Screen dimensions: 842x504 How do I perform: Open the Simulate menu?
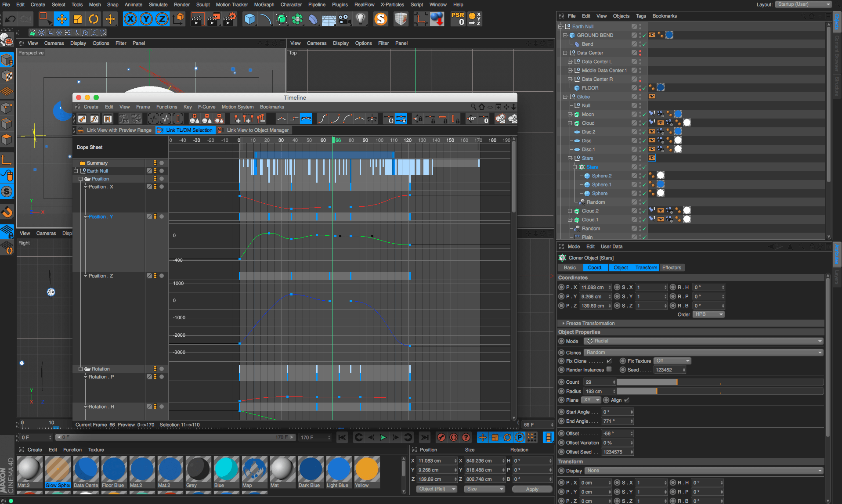coord(158,4)
